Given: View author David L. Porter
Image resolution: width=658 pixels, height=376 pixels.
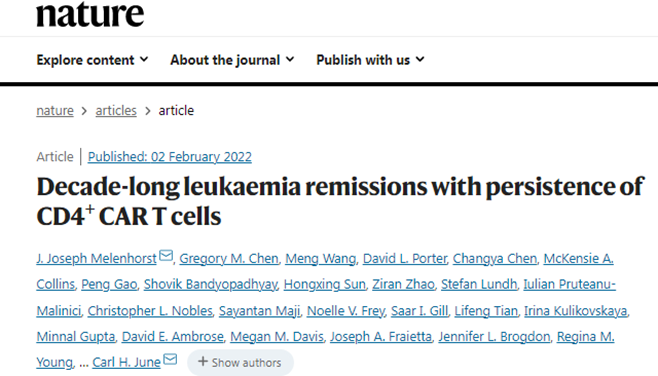Looking at the screenshot, I should pos(405,258).
